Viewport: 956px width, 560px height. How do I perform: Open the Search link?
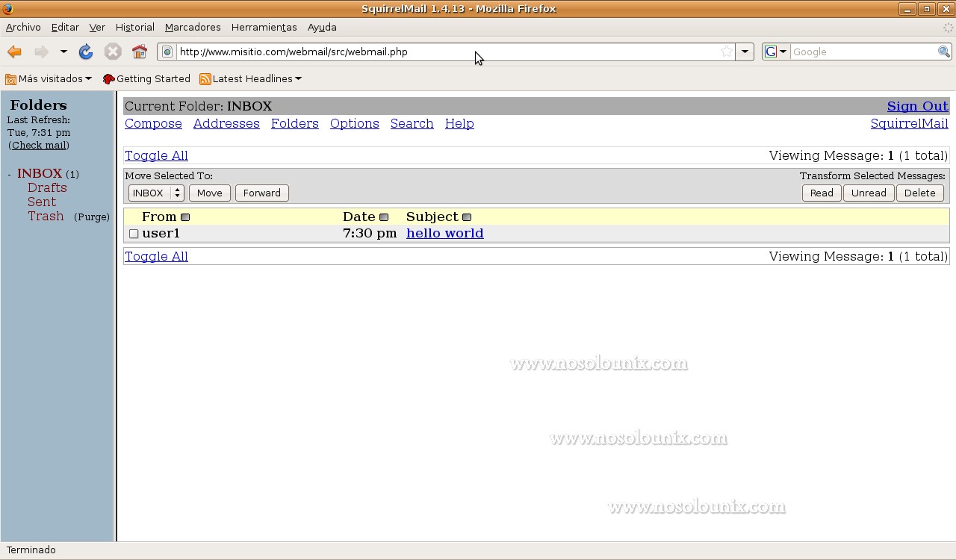412,123
